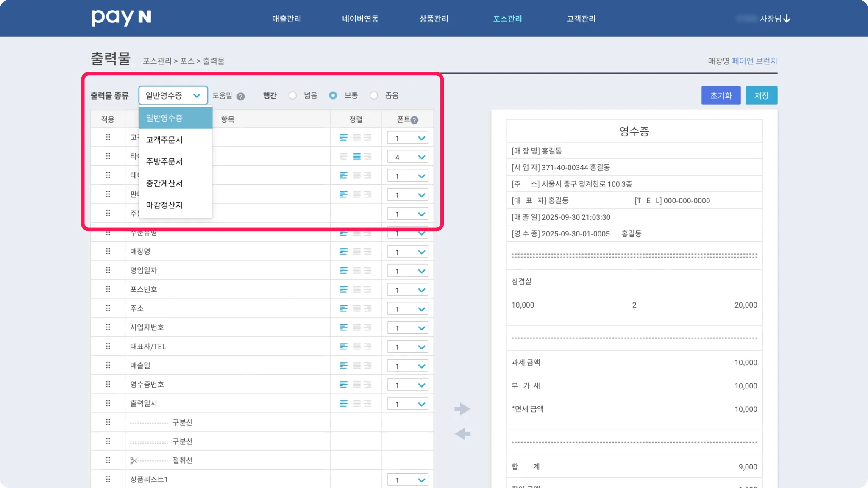Screen dimensions: 868x488
Task: Set left alignment for the 매장명 row
Action: tap(344, 252)
